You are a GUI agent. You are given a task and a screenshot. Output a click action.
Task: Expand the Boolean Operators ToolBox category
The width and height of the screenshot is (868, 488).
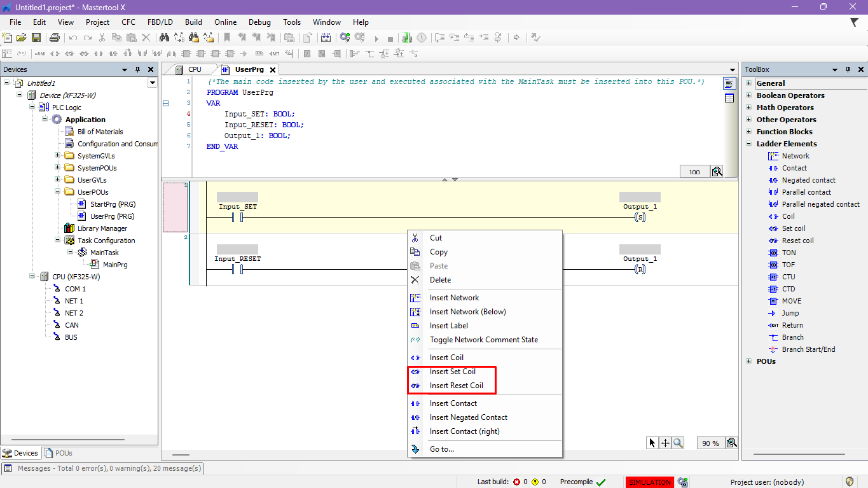pyautogui.click(x=749, y=95)
